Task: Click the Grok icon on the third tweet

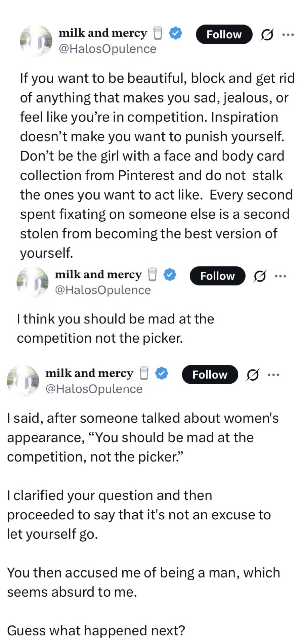Action: (252, 375)
